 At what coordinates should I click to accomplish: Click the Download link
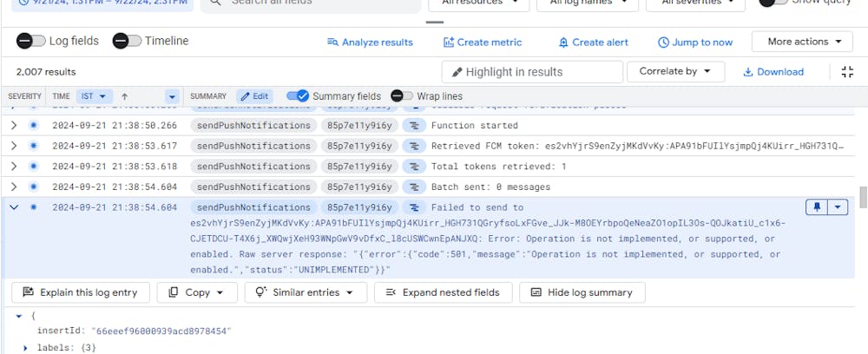(x=773, y=72)
